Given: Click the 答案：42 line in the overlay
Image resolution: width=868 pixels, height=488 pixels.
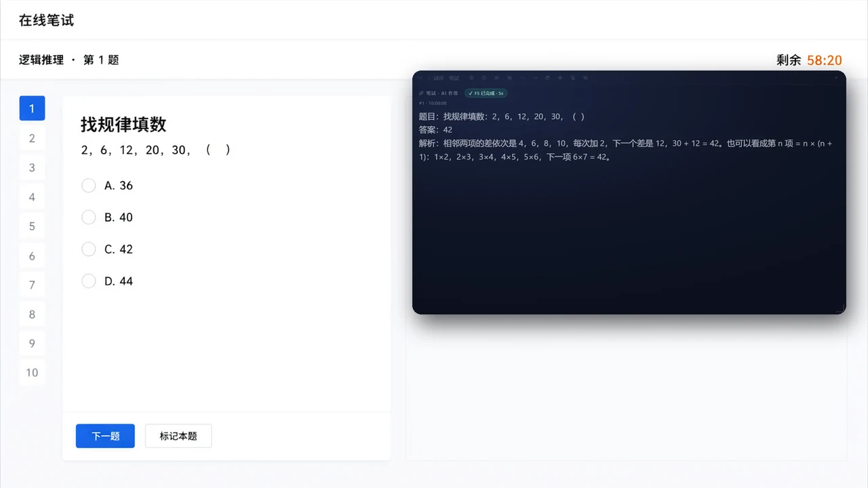Looking at the screenshot, I should [435, 130].
